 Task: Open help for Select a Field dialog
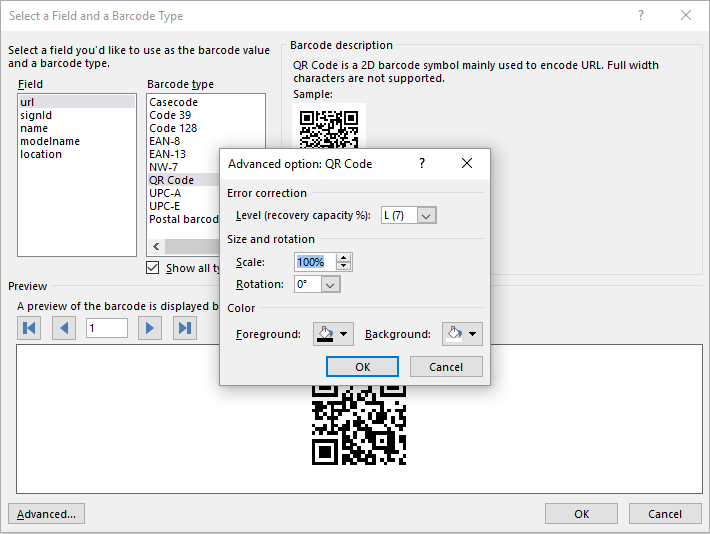coord(641,15)
